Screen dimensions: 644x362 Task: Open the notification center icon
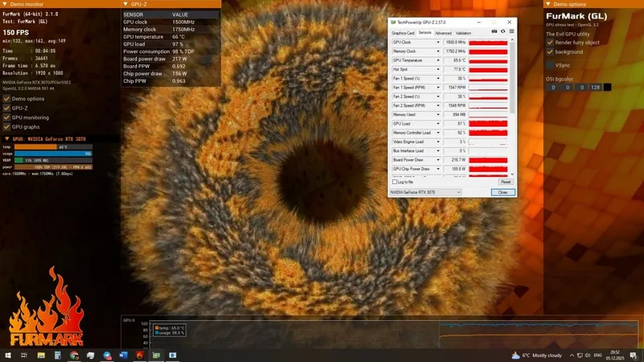[634, 356]
